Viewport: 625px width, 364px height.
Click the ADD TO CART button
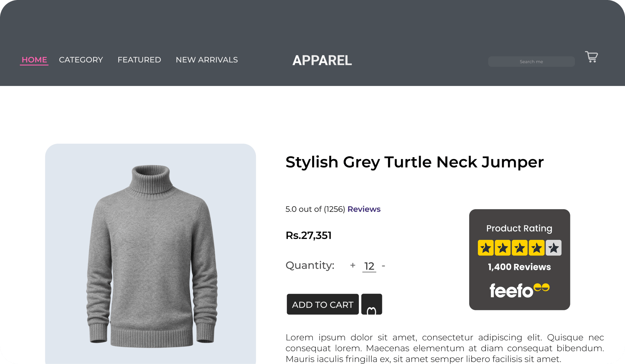coord(323,304)
